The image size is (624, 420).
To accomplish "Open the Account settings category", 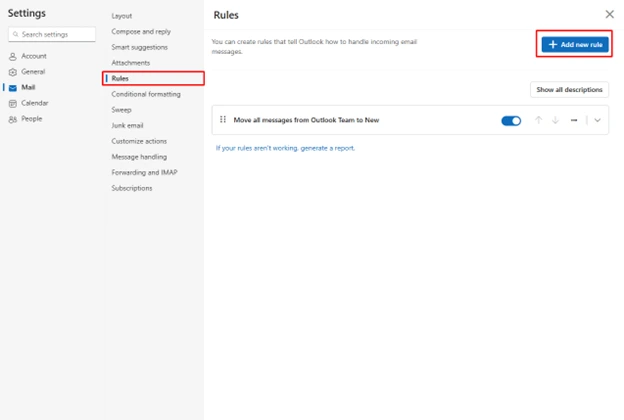I will 34,56.
